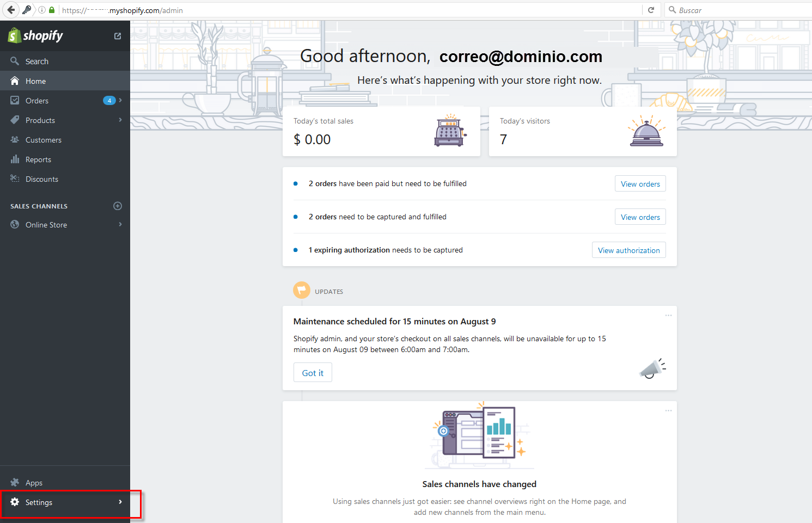Click the Apps puzzle icon
The height and width of the screenshot is (523, 812).
15,482
